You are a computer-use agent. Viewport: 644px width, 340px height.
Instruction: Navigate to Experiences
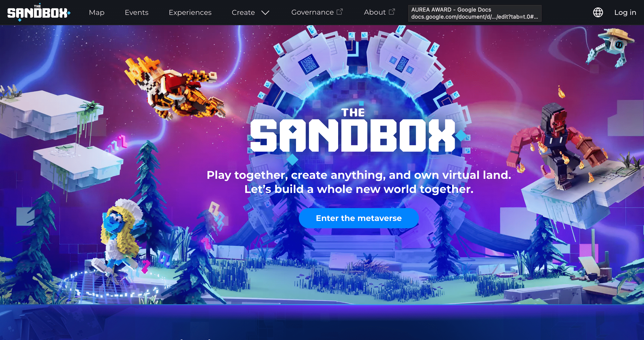[190, 13]
